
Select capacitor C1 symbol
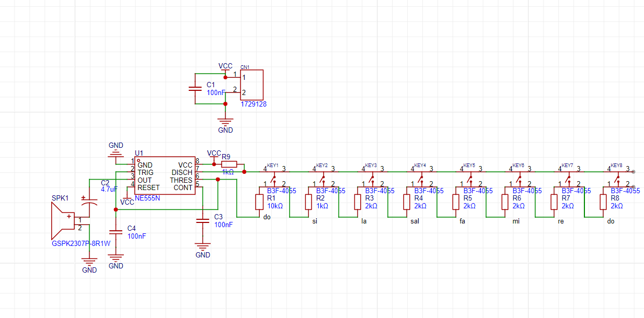coord(195,88)
